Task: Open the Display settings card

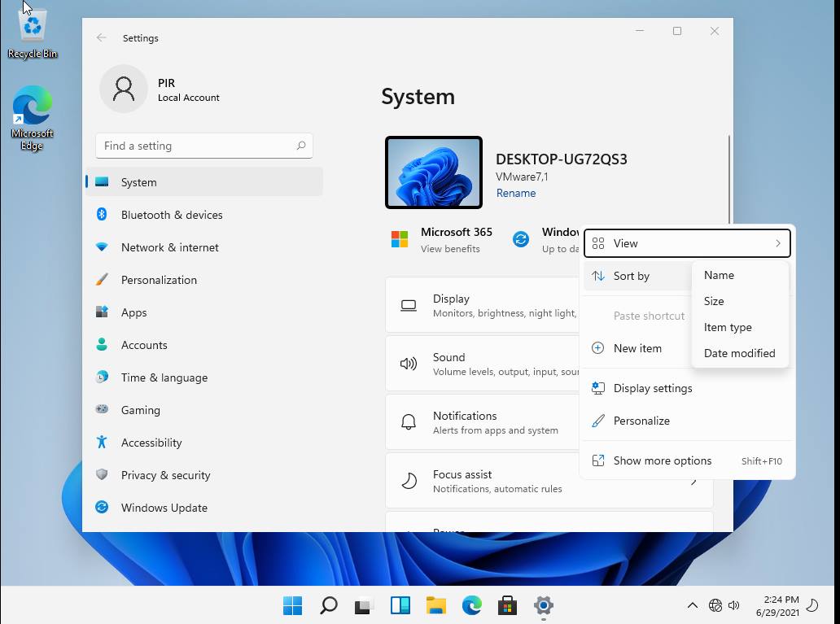Action: (x=483, y=305)
